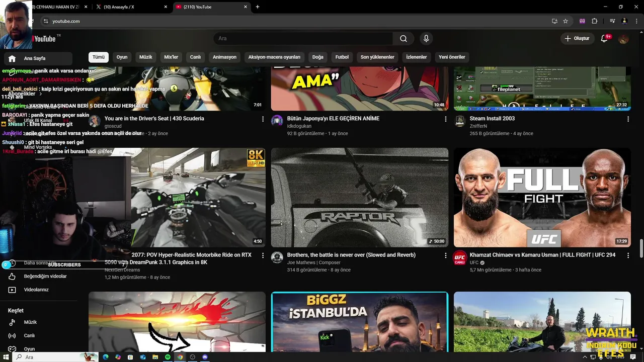This screenshot has width=644, height=362.
Task: Open the Khamzat vs Usman FULL FIGHT thumbnail
Action: 542,198
